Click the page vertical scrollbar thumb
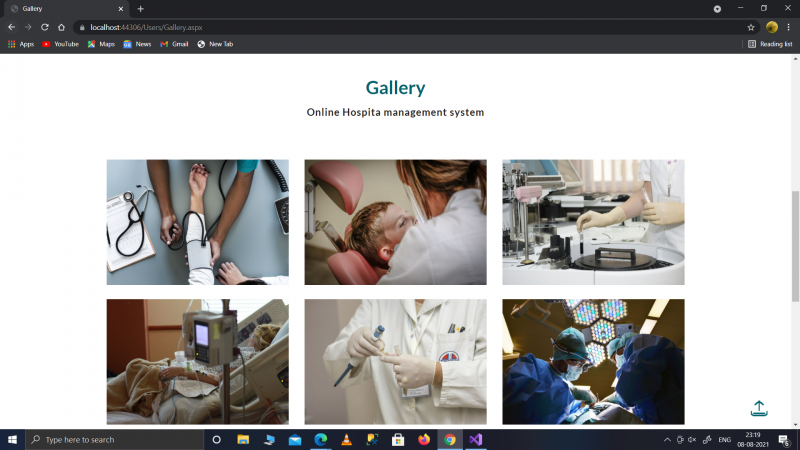 pyautogui.click(x=795, y=246)
